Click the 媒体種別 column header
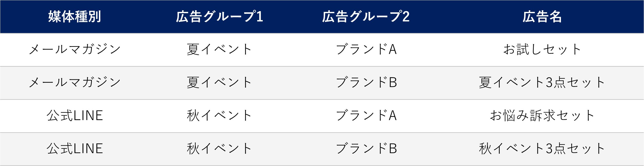Screen dimensions: 644x166 point(75,17)
